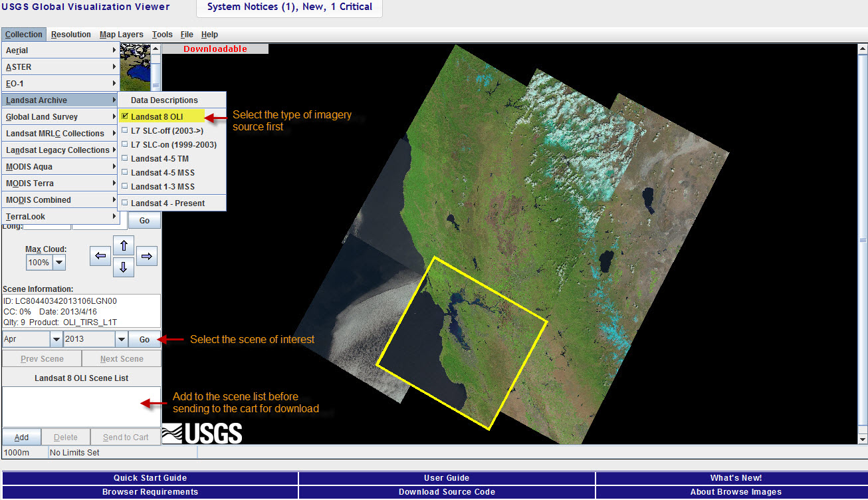This screenshot has height=500, width=868.
Task: Open Data Descriptions submenu entry
Action: (171, 100)
